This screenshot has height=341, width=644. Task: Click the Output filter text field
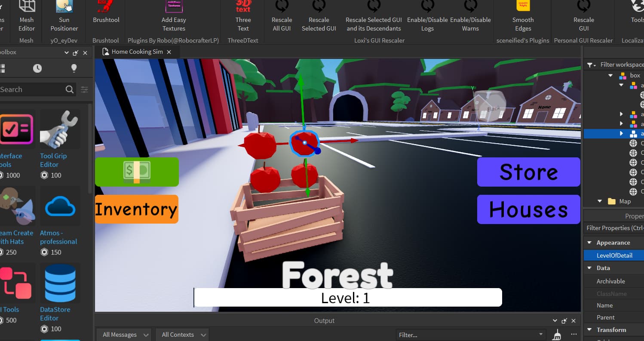click(469, 335)
